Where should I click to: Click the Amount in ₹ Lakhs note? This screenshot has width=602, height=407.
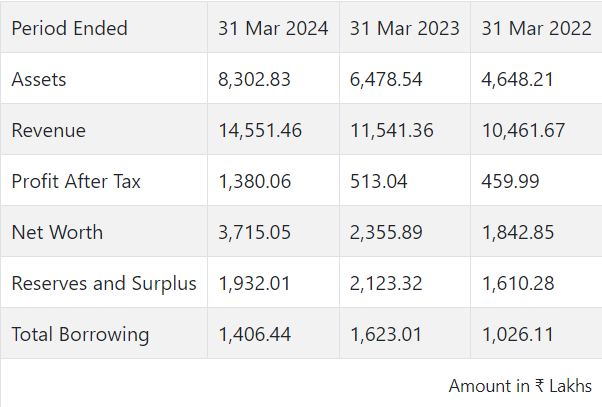(x=520, y=385)
